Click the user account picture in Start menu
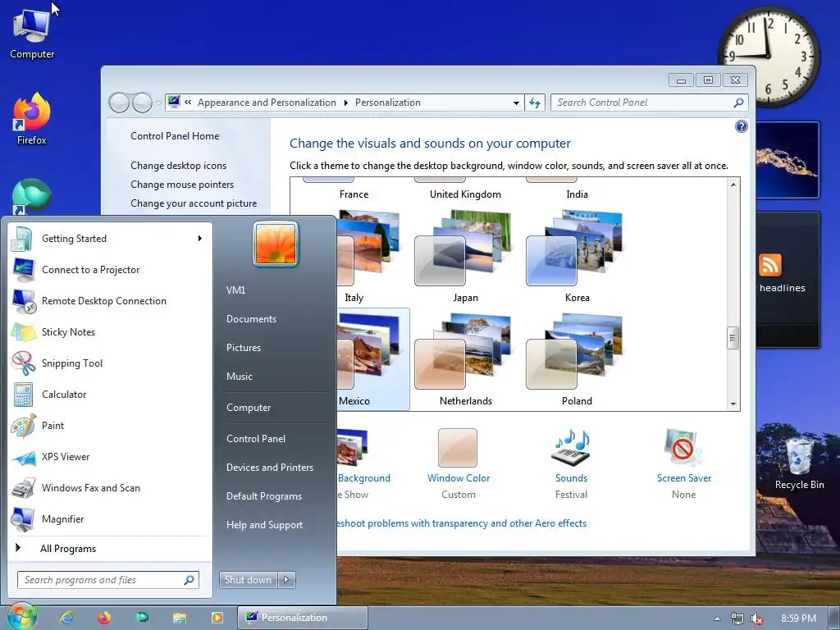 (x=276, y=244)
